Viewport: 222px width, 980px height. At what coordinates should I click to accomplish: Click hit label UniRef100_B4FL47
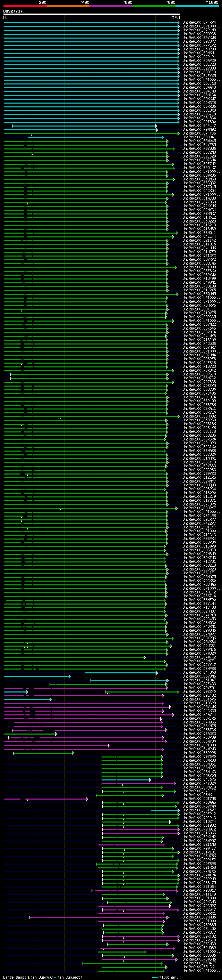[199, 125]
